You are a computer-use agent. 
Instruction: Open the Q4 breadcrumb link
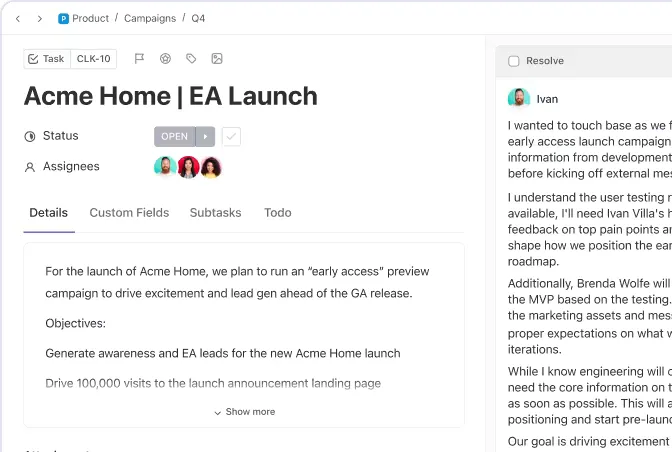[198, 18]
